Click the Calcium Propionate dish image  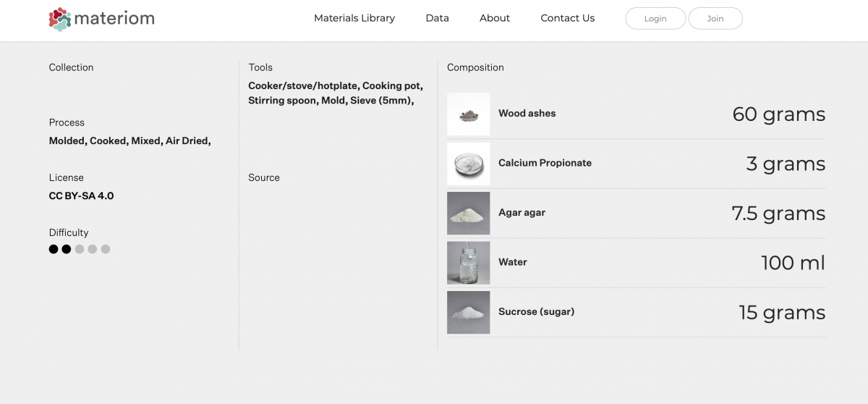(x=468, y=164)
